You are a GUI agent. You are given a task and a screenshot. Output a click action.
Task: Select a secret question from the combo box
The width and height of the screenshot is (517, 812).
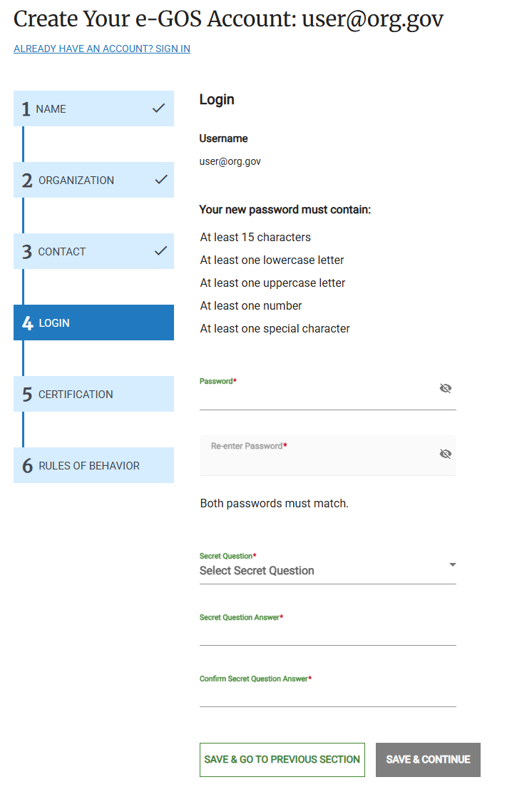(x=328, y=570)
